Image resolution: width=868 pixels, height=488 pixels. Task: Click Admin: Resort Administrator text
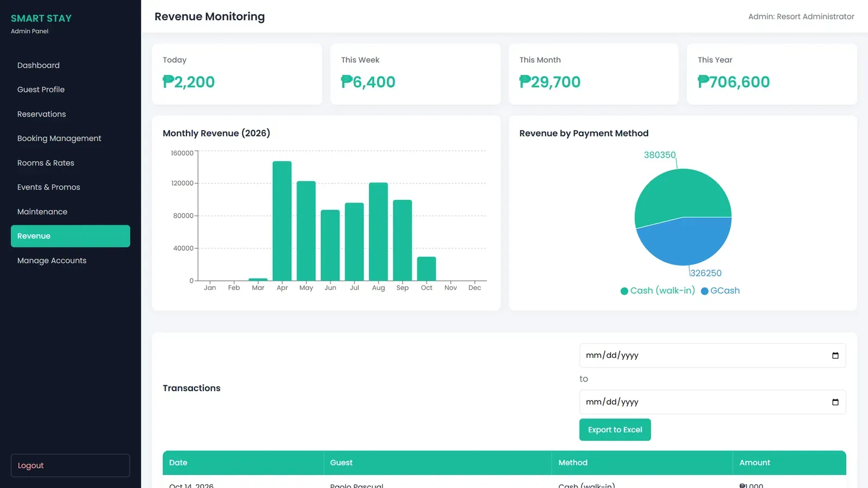pyautogui.click(x=801, y=17)
